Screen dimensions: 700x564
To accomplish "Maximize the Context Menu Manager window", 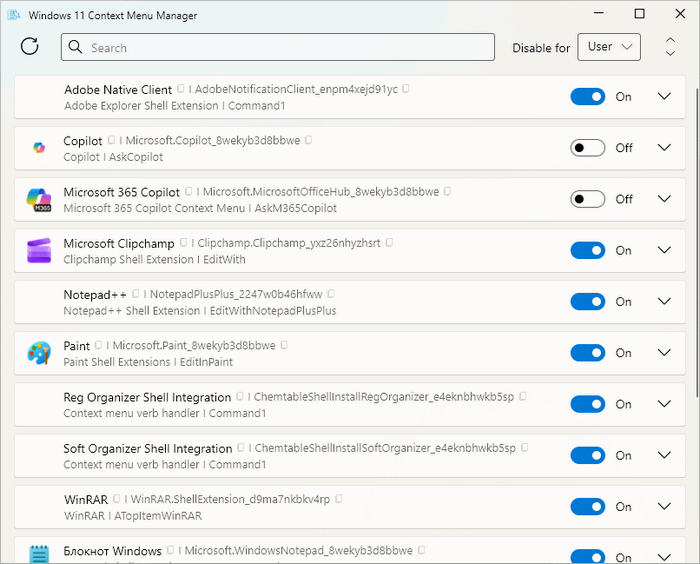I will [x=639, y=14].
